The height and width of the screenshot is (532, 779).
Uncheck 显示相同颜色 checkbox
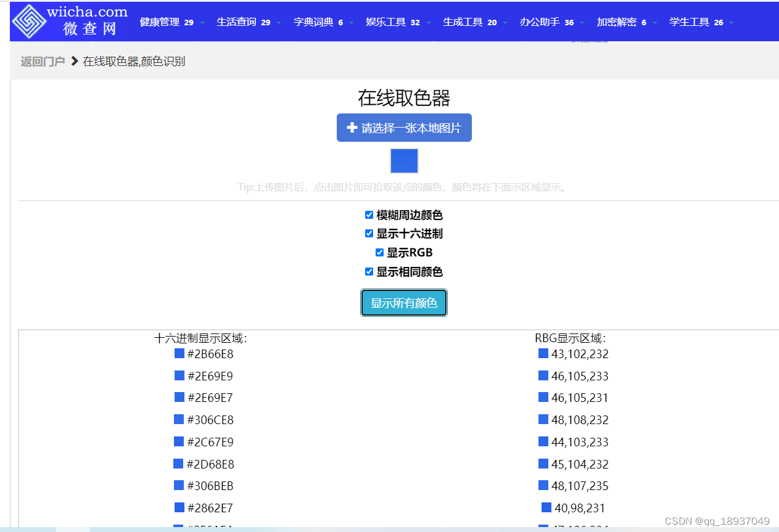point(369,271)
